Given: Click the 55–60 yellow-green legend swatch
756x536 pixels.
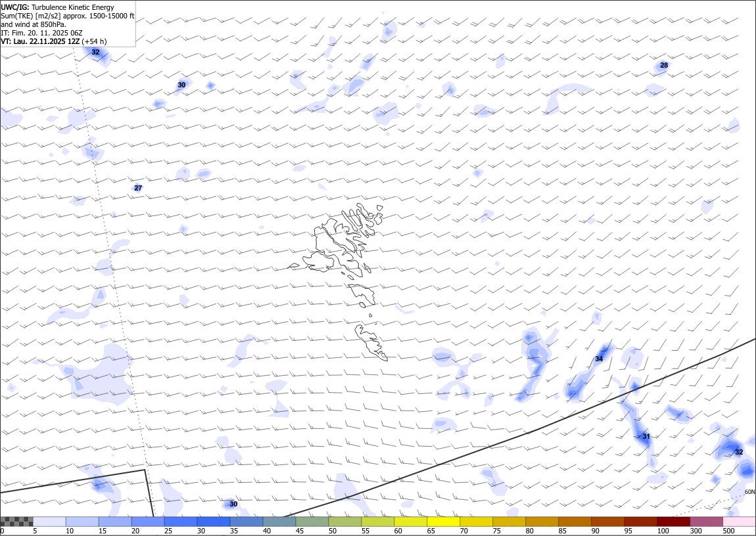Looking at the screenshot, I should [377, 522].
